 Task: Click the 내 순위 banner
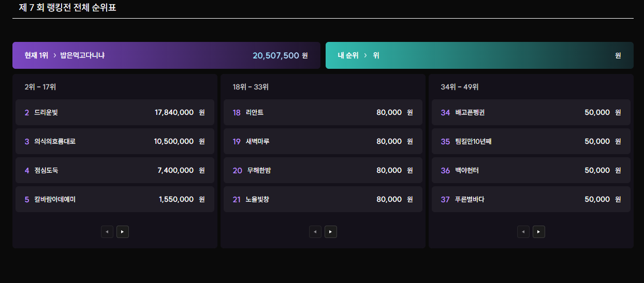479,55
